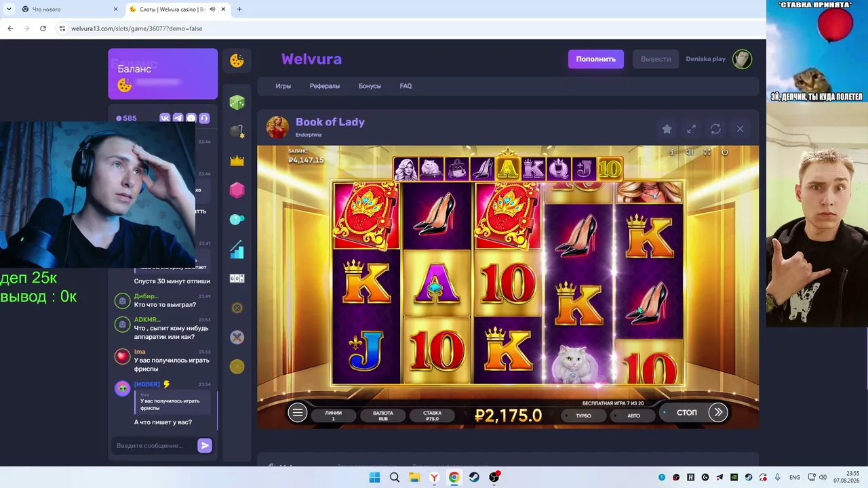Open the green dice game
Screen dimensions: 868x488
pyautogui.click(x=237, y=102)
